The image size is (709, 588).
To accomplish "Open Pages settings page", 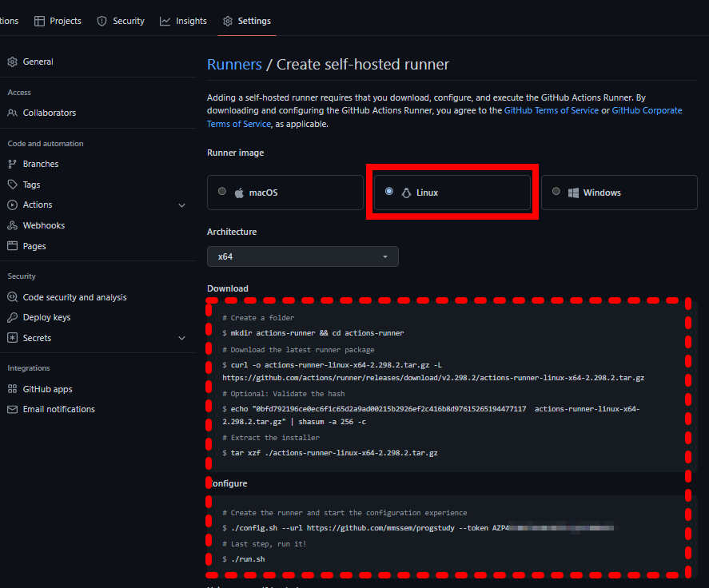I will [34, 246].
